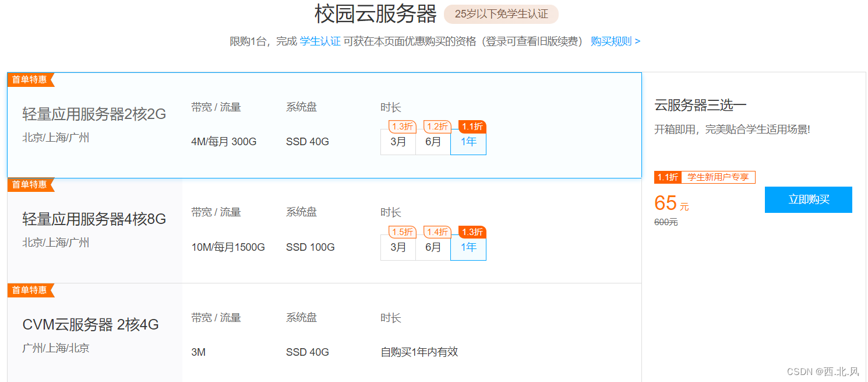
Task: Click the SSD 40G value in 2核2G row
Action: coord(308,142)
